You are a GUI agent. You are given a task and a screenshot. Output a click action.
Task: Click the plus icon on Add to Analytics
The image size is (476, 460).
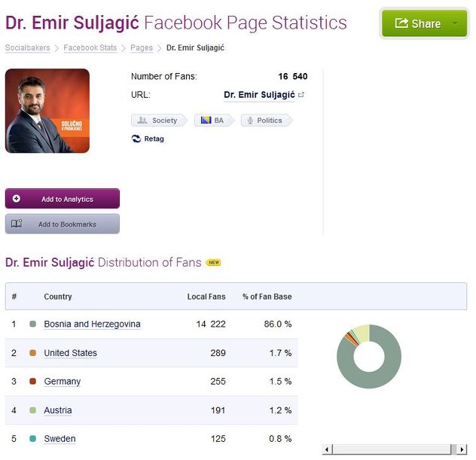click(17, 199)
